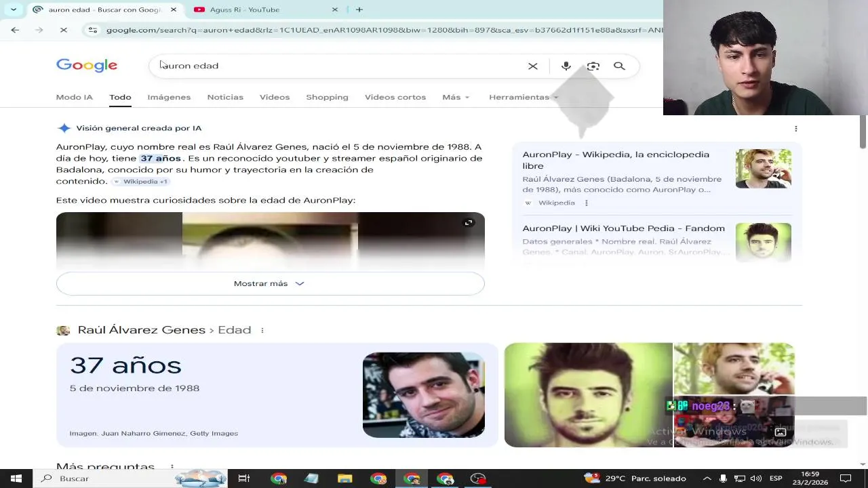Open Task View on the taskbar
The width and height of the screenshot is (868, 488).
(244, 479)
